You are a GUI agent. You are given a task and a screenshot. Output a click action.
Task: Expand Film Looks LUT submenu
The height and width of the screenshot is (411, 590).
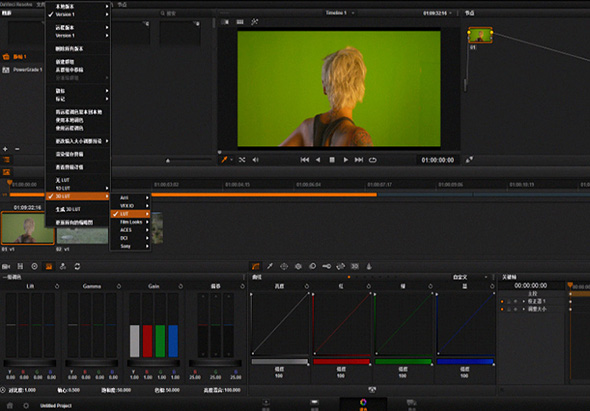(x=130, y=222)
